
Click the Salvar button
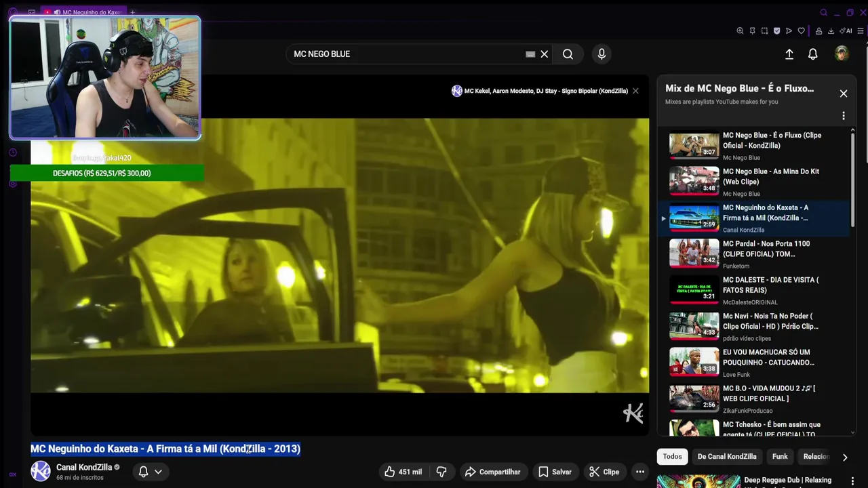click(555, 472)
